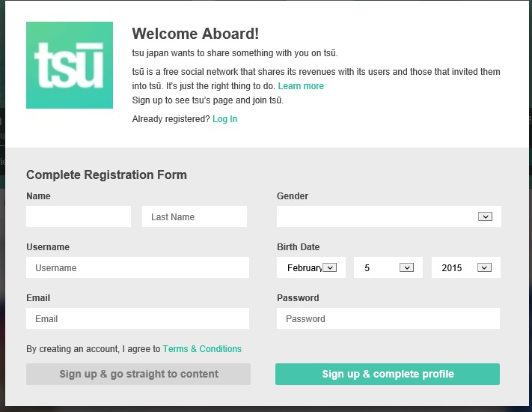532x412 pixels.
Task: Click the Username text box
Action: 138,267
